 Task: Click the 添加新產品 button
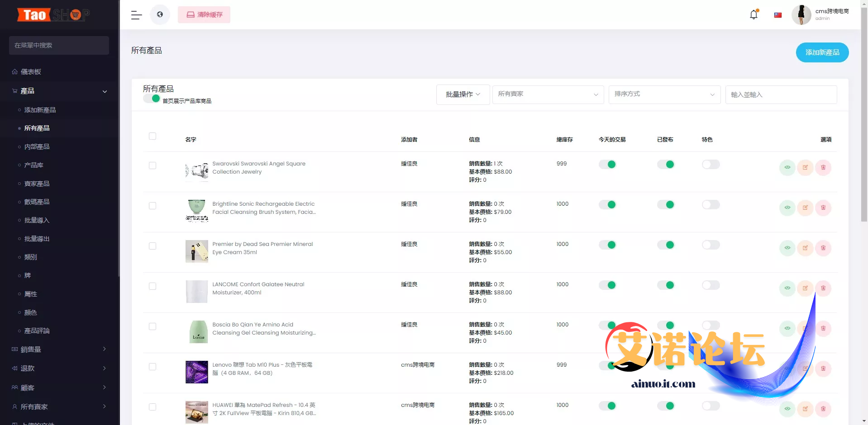tap(822, 52)
